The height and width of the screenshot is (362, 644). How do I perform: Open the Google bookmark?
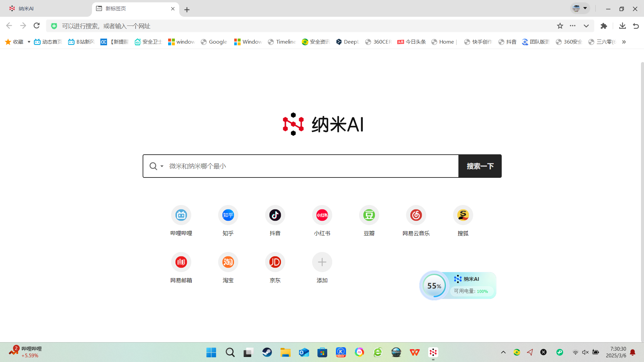pyautogui.click(x=214, y=42)
